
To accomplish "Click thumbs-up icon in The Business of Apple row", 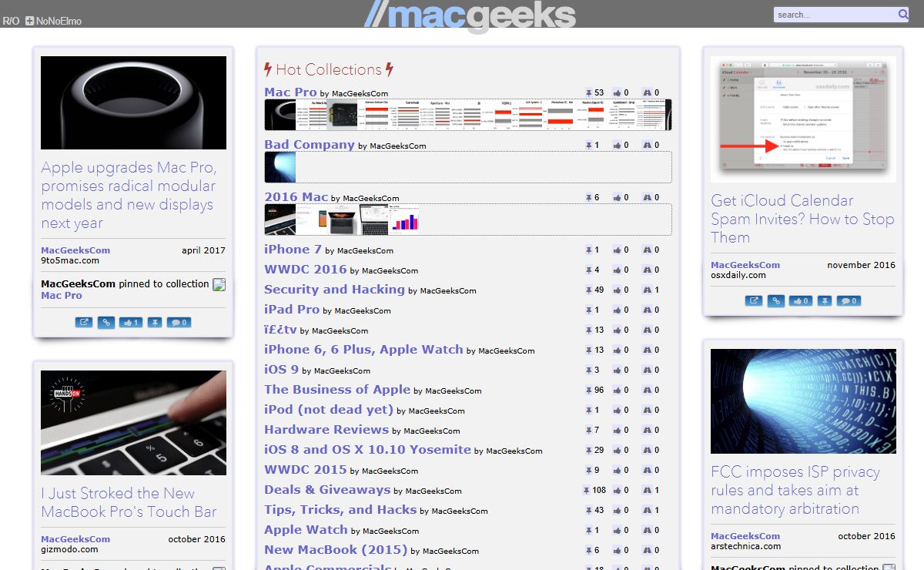I will 618,390.
